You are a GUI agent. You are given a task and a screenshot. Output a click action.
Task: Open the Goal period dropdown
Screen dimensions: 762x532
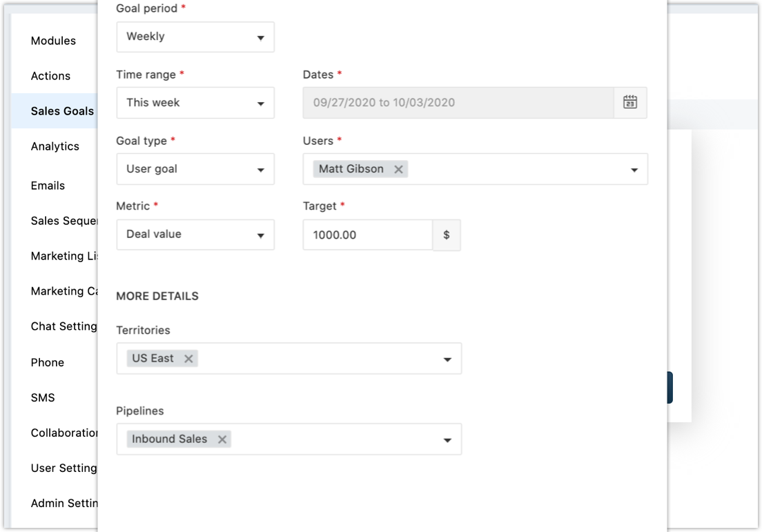coord(195,37)
